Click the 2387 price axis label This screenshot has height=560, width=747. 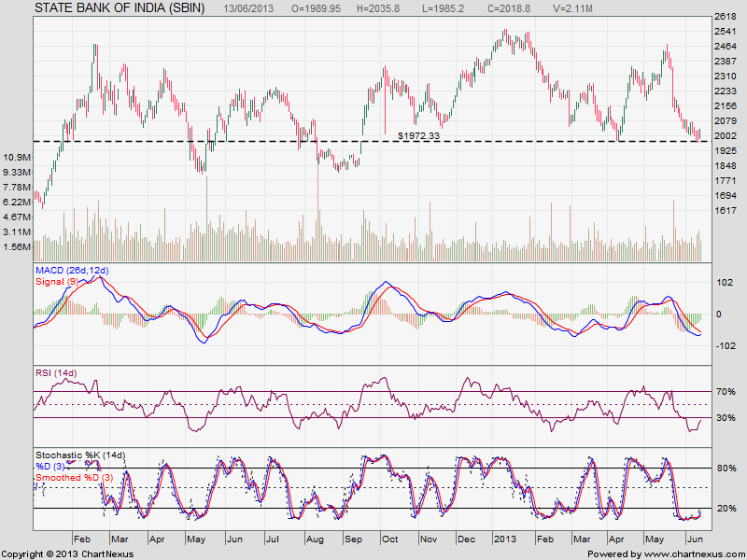(x=726, y=62)
